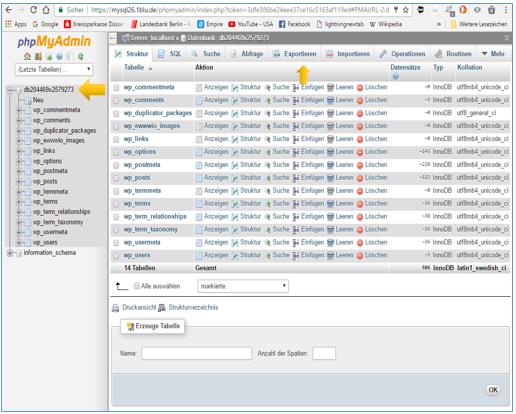
Task: Tick the checkbox for wp_links
Action: pyautogui.click(x=116, y=139)
